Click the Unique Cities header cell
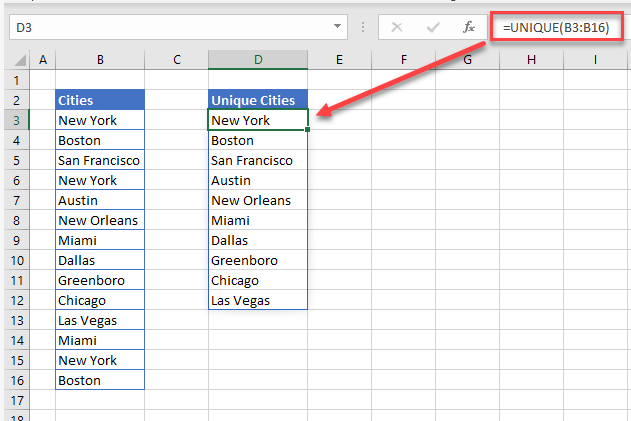The width and height of the screenshot is (631, 421). 258,100
